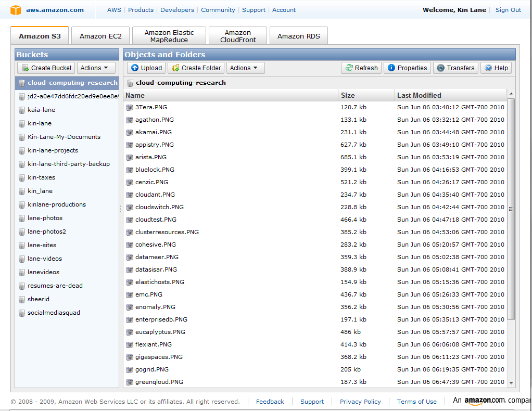
Task: Select the lane-videos bucket
Action: [67, 259]
